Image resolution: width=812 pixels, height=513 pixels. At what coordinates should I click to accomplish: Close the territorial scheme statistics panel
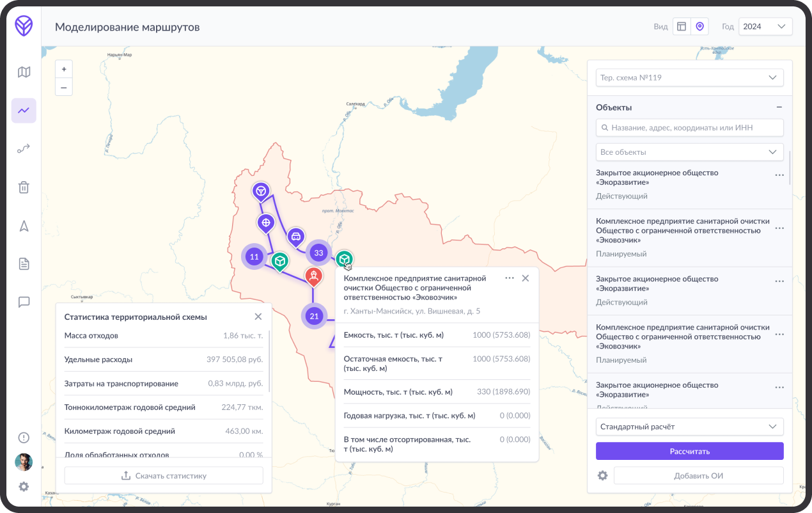258,317
